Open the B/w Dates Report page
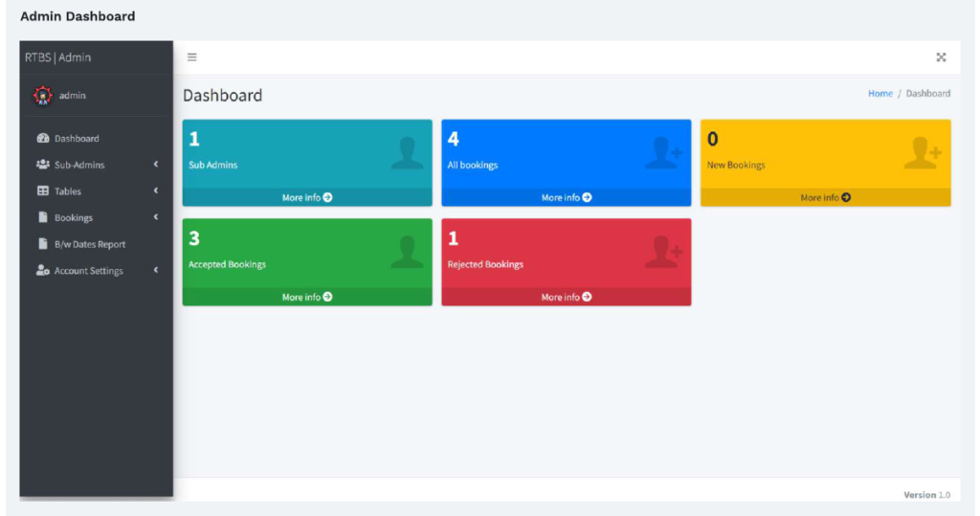The width and height of the screenshot is (980, 516). [97, 244]
